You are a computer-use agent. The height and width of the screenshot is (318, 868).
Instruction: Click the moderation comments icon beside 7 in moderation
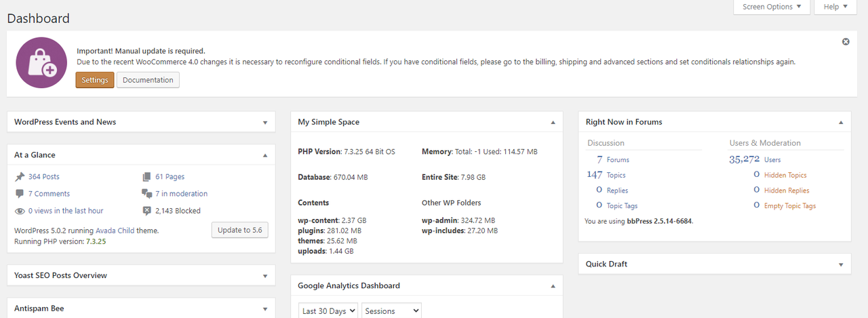point(146,193)
